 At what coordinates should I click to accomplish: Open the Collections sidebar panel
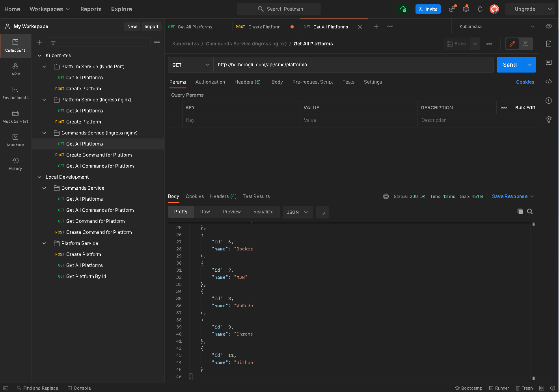click(x=15, y=46)
